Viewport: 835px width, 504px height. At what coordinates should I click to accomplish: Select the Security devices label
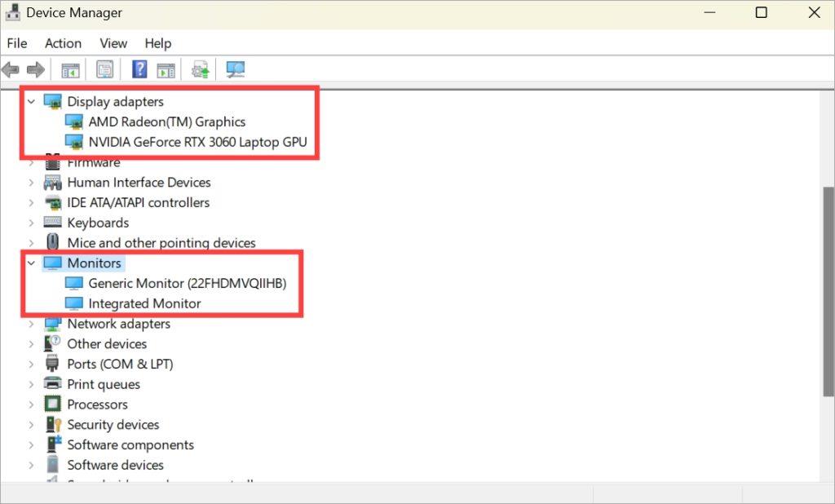[x=113, y=425]
